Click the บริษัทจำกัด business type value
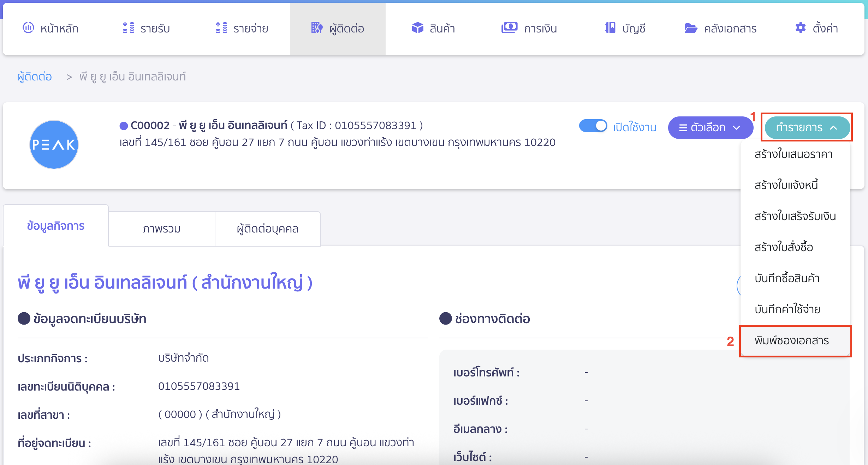 pos(184,358)
